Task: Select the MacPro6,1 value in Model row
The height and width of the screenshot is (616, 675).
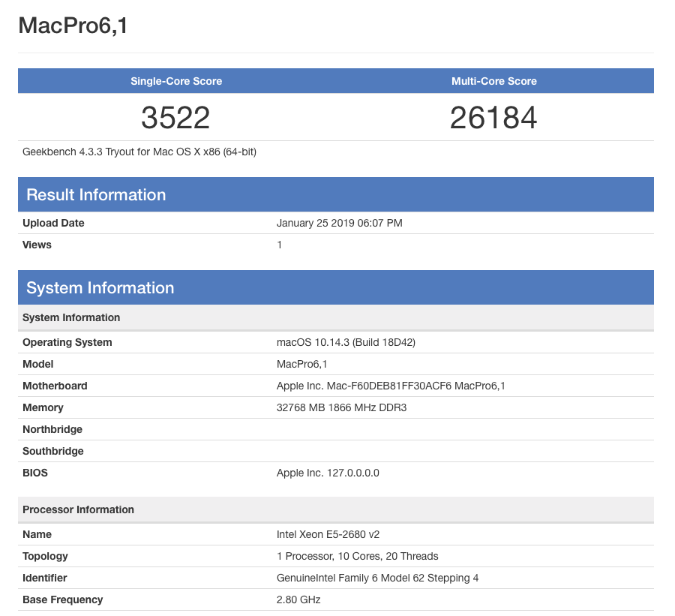Action: (x=301, y=365)
